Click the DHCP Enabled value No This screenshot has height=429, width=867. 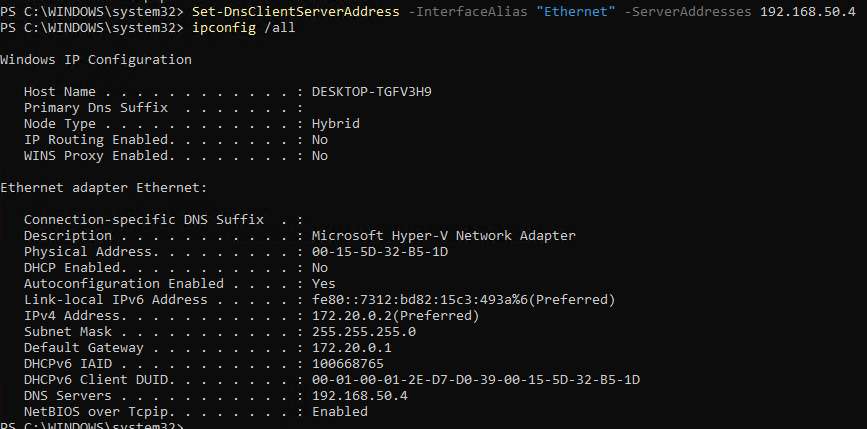coord(320,268)
